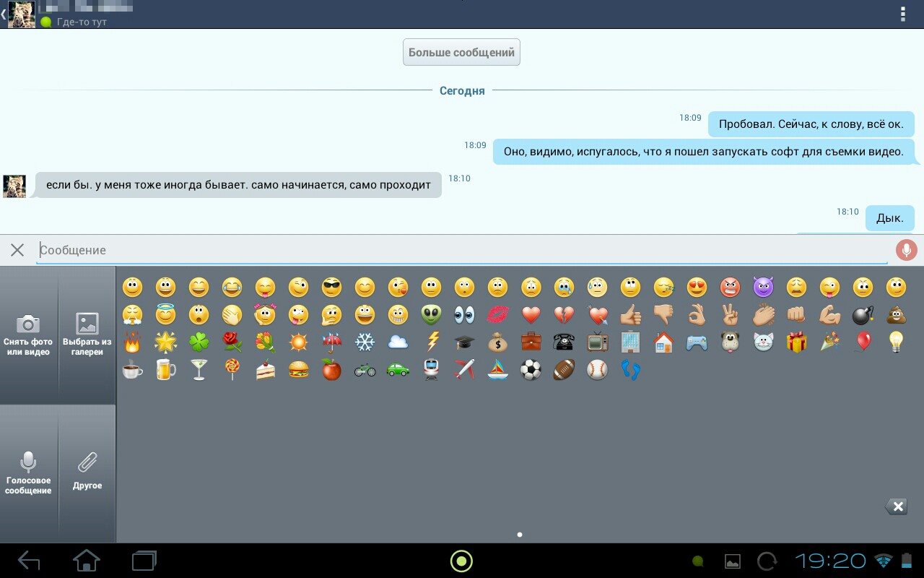924x578 pixels.
Task: Load earlier chat with Больше сообщений
Action: coord(461,53)
